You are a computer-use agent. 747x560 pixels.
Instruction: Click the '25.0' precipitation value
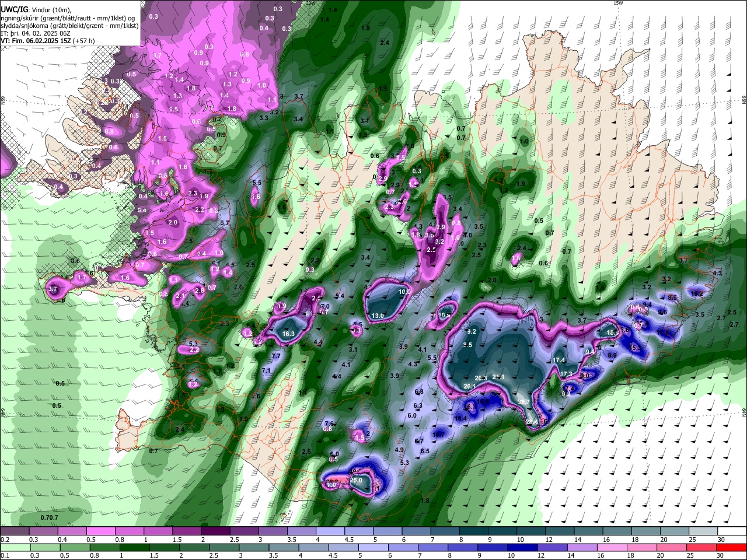[357, 480]
